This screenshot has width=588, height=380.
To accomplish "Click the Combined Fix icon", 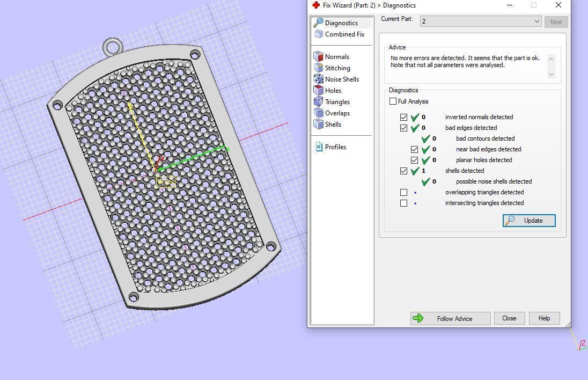I will pos(318,34).
